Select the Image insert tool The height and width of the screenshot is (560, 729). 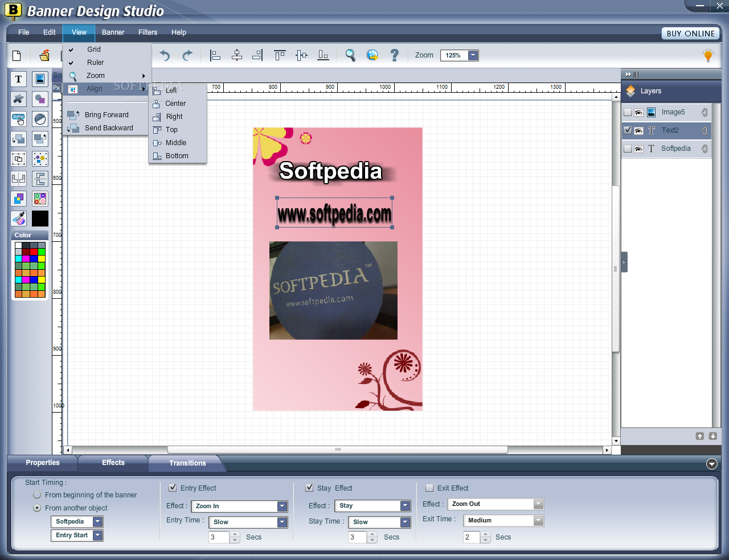[x=40, y=79]
